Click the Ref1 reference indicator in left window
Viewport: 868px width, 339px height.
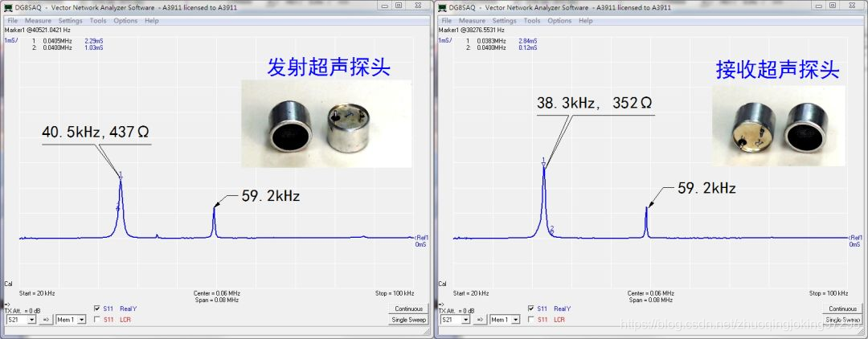pyautogui.click(x=421, y=238)
